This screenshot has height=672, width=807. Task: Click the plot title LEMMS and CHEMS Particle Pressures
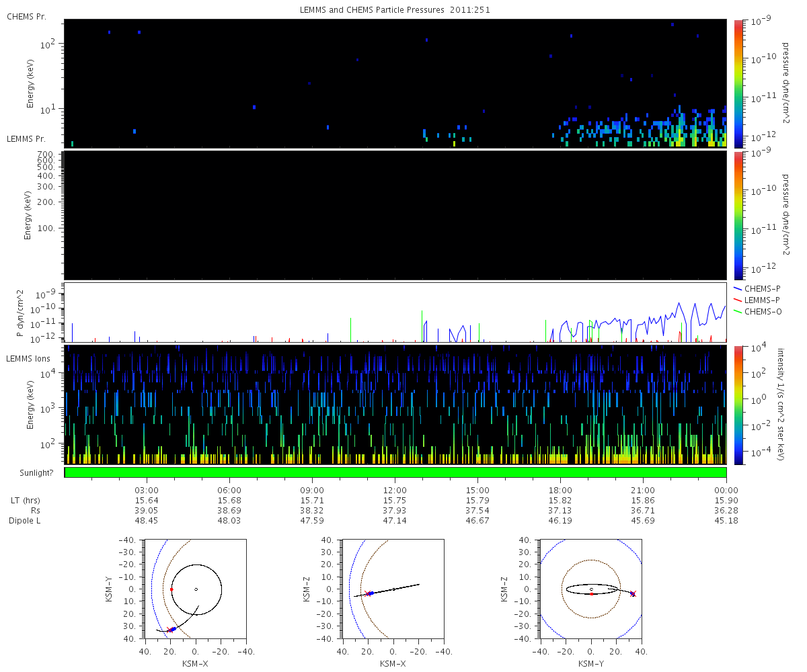pyautogui.click(x=364, y=11)
